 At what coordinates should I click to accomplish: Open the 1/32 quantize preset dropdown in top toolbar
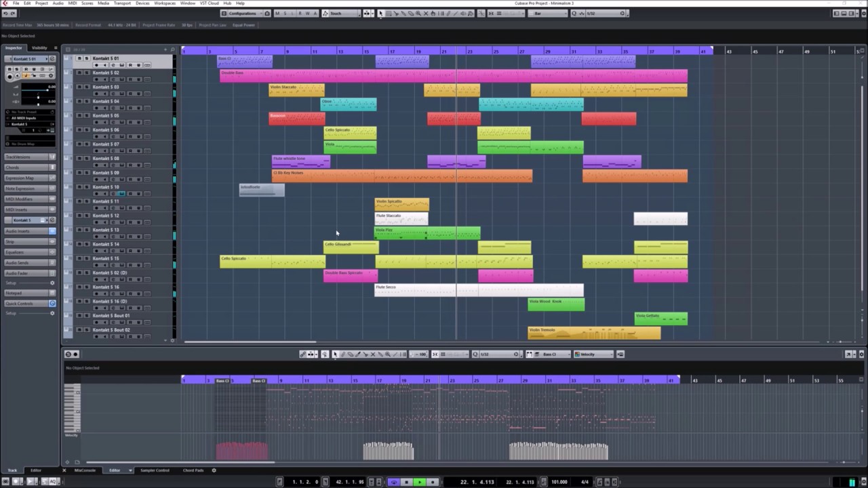click(x=606, y=14)
